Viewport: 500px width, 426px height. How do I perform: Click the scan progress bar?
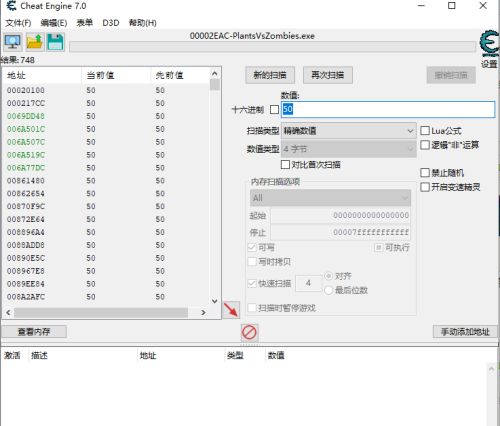pyautogui.click(x=272, y=47)
